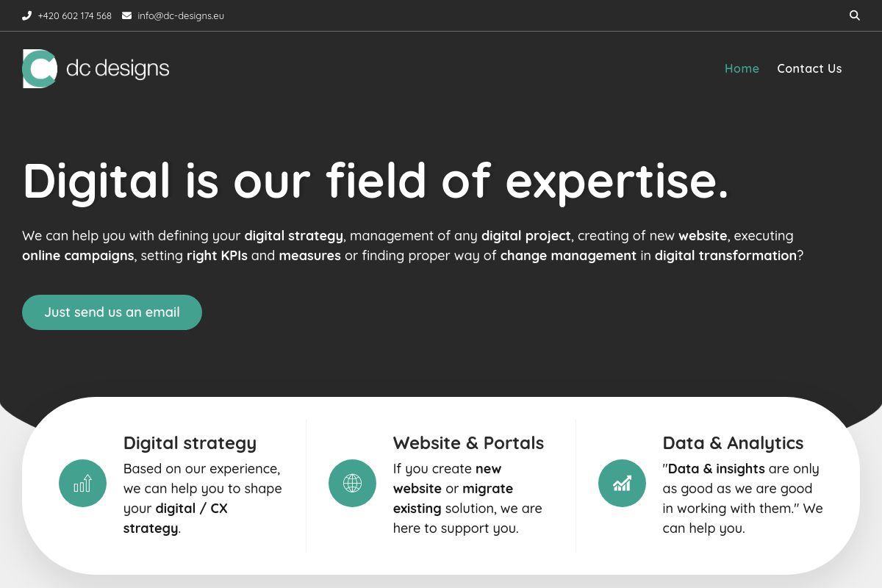
Task: Click the main headline about digital expertise
Action: pyautogui.click(x=376, y=180)
